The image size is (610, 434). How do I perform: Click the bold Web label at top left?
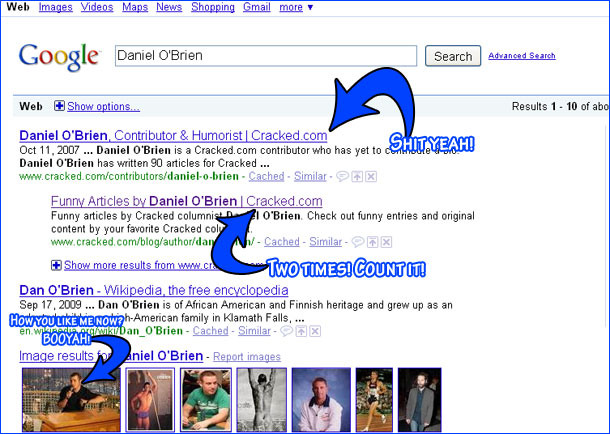18,7
